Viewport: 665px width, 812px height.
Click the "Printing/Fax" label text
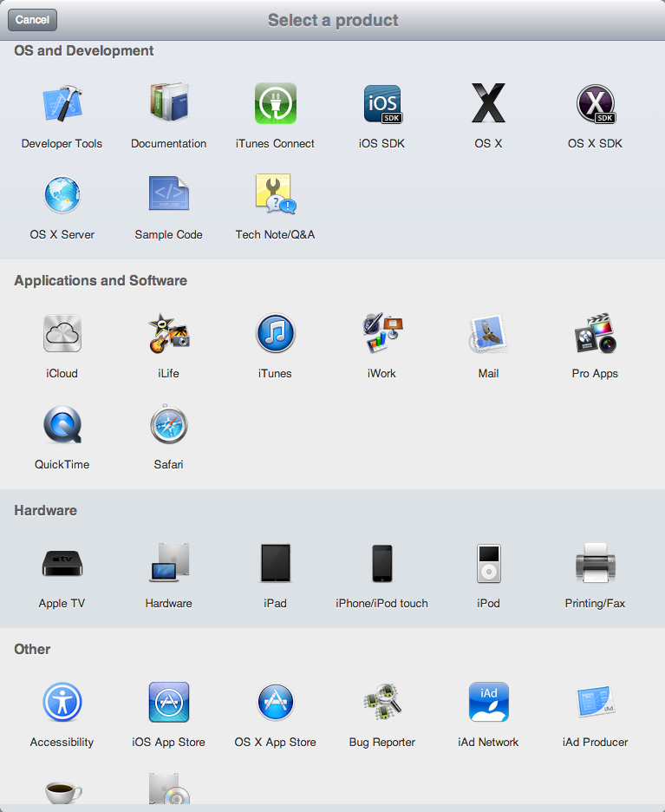(595, 604)
